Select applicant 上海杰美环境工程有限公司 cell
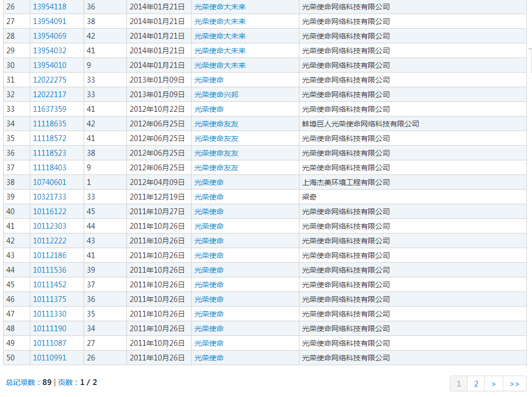This screenshot has height=397, width=532. pos(346,182)
